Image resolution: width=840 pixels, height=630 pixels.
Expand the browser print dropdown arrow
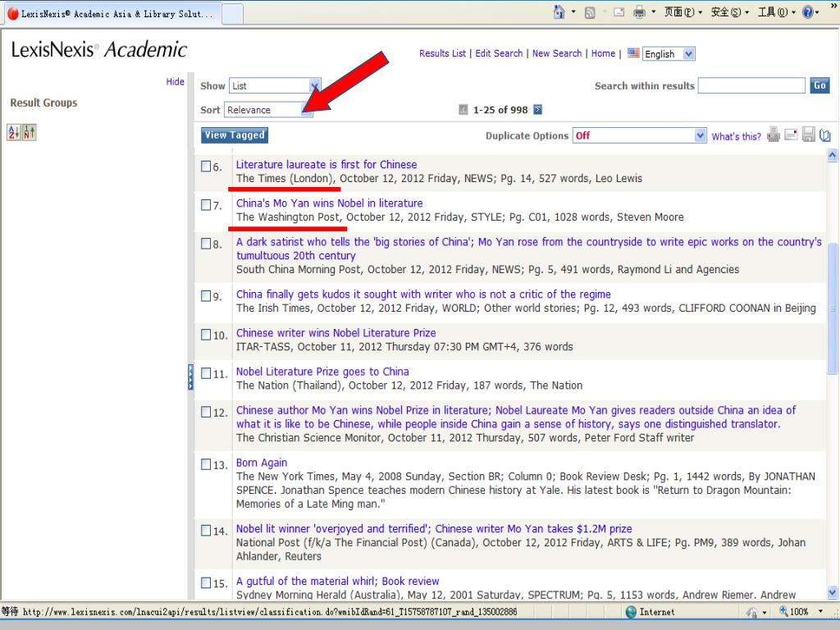pyautogui.click(x=654, y=11)
